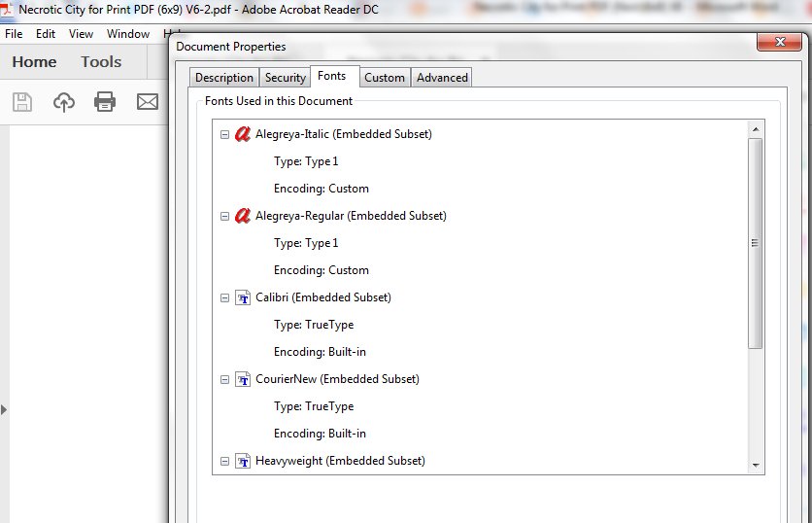This screenshot has height=523, width=812.
Task: Click the font list scroll down arrow
Action: pyautogui.click(x=756, y=465)
